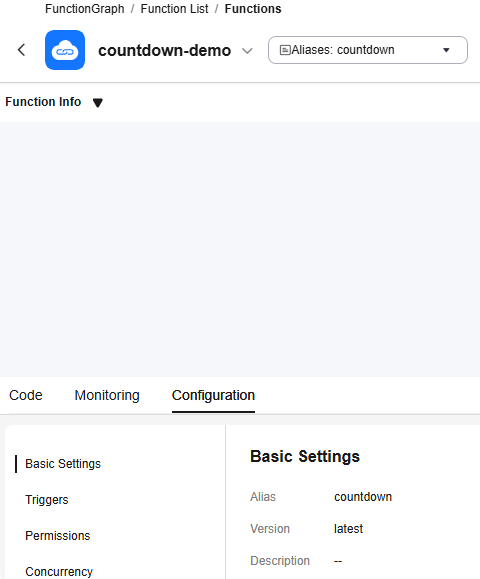Click the alias value countdown
480x579 pixels.
[x=363, y=497]
